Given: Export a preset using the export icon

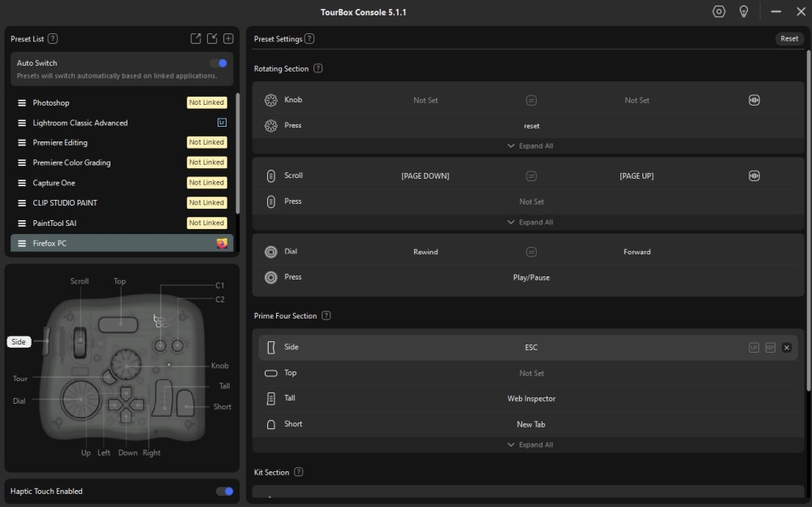Looking at the screenshot, I should coord(195,37).
